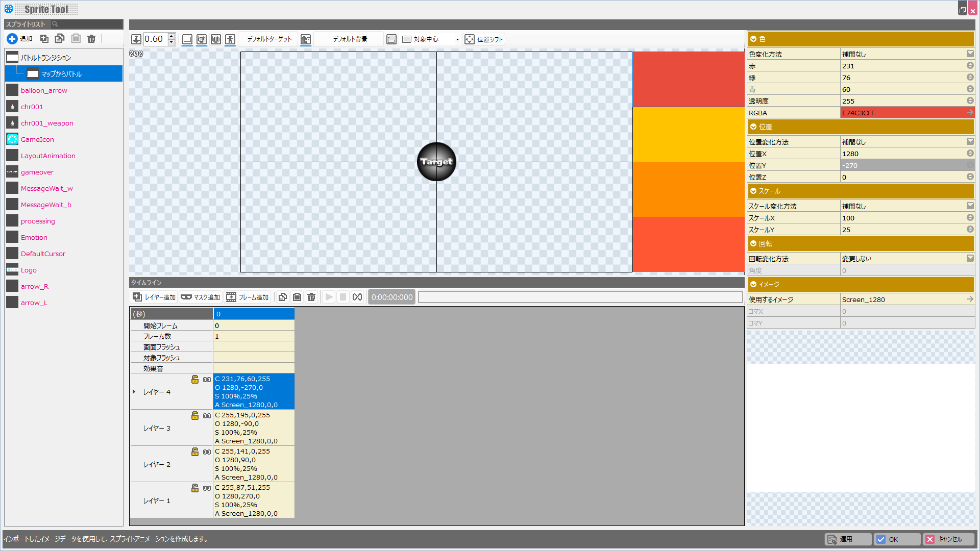The height and width of the screenshot is (551, 980).
Task: Click the OK button
Action: pos(897,539)
